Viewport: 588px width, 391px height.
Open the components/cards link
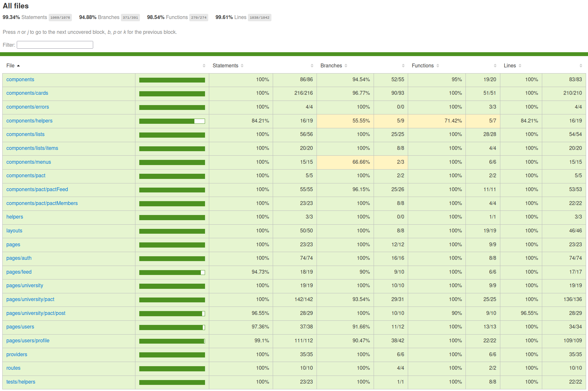click(x=27, y=93)
